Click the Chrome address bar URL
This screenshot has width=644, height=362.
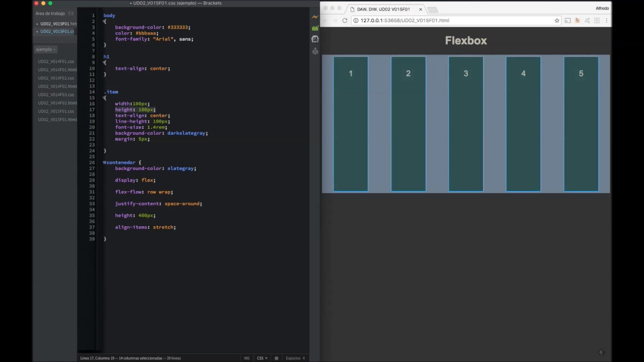coord(405,21)
